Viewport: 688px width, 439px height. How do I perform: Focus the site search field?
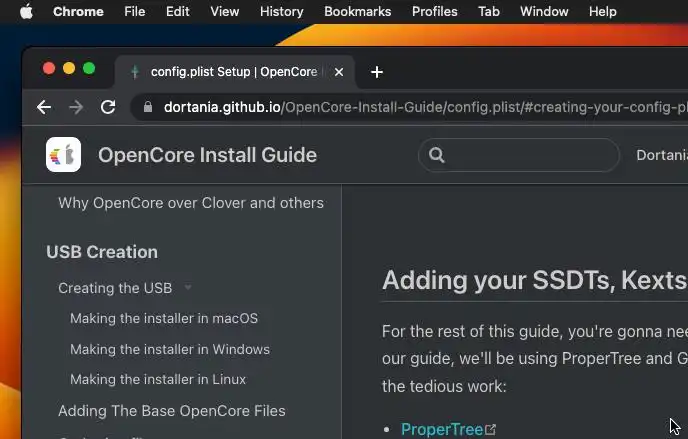click(x=530, y=155)
